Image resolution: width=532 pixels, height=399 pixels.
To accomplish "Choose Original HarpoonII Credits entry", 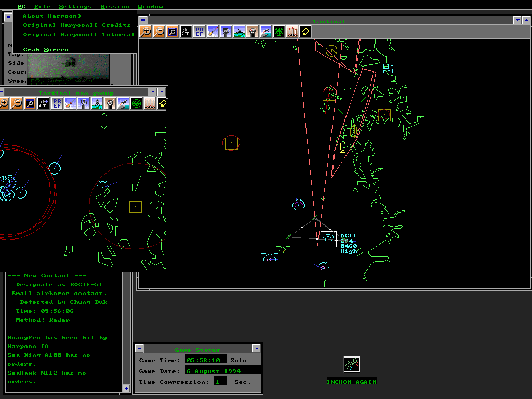I will [x=77, y=25].
